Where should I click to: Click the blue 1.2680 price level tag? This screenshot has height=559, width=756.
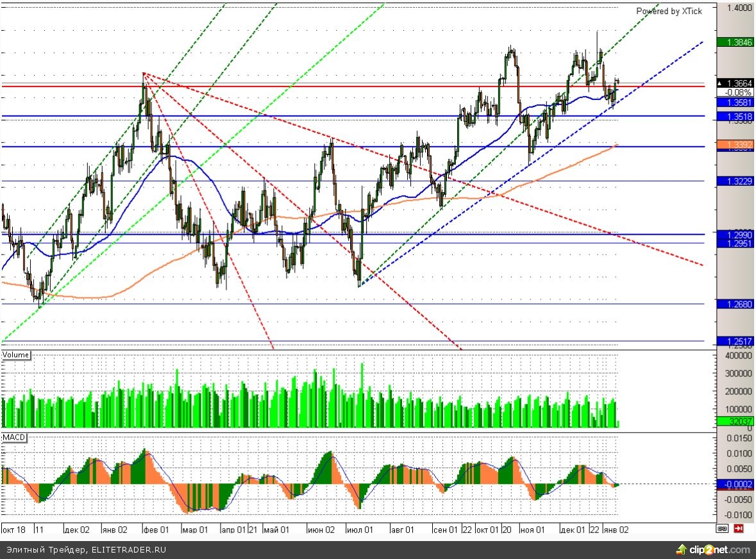pos(734,305)
